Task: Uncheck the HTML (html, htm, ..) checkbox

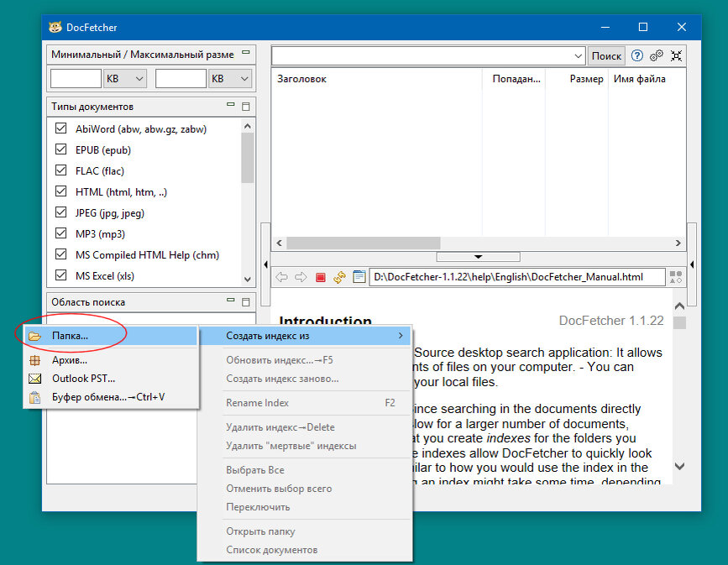Action: (60, 191)
